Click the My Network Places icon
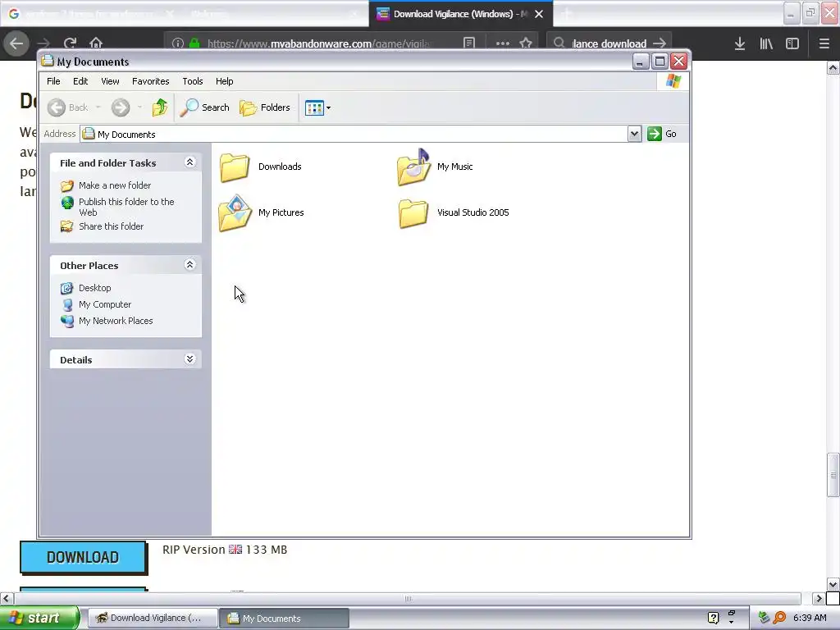The image size is (840, 630). click(x=67, y=321)
